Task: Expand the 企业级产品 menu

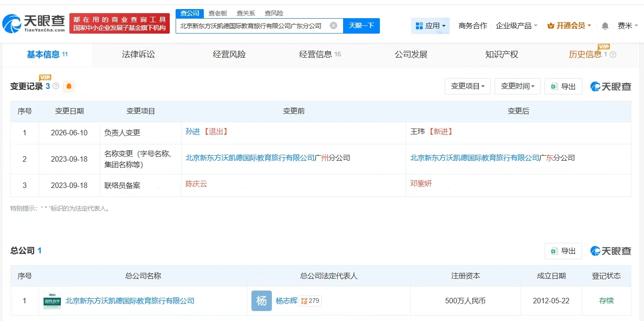Action: (x=516, y=26)
